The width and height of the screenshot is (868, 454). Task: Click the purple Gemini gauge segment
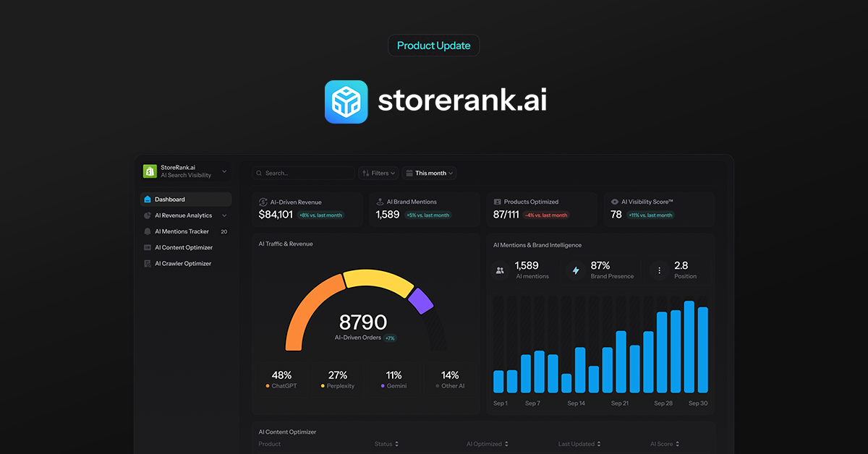pyautogui.click(x=420, y=301)
